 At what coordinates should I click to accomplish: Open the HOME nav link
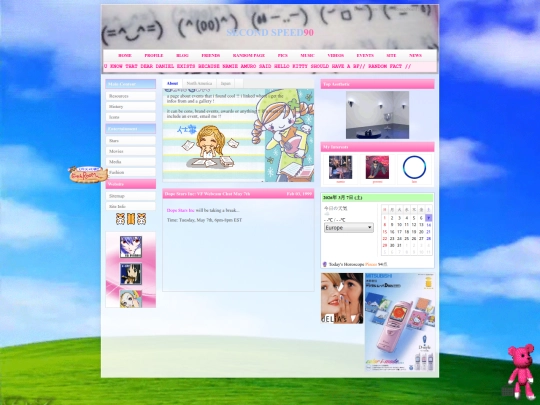(x=125, y=55)
